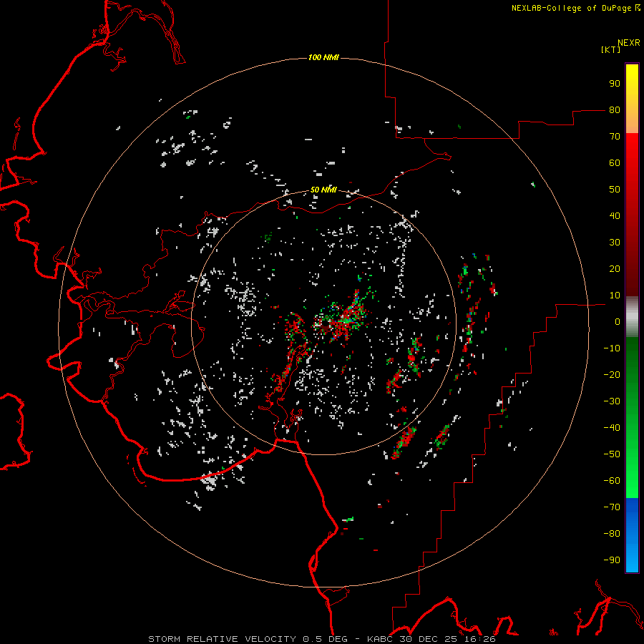Click the -70 knot value on scale
644x644 pixels.
pyautogui.click(x=612, y=507)
